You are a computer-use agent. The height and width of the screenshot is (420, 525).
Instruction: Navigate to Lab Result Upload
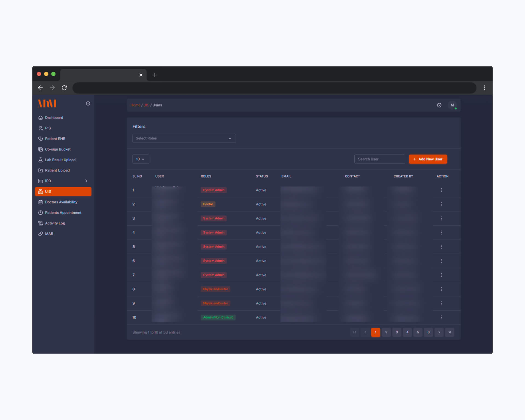(60, 160)
